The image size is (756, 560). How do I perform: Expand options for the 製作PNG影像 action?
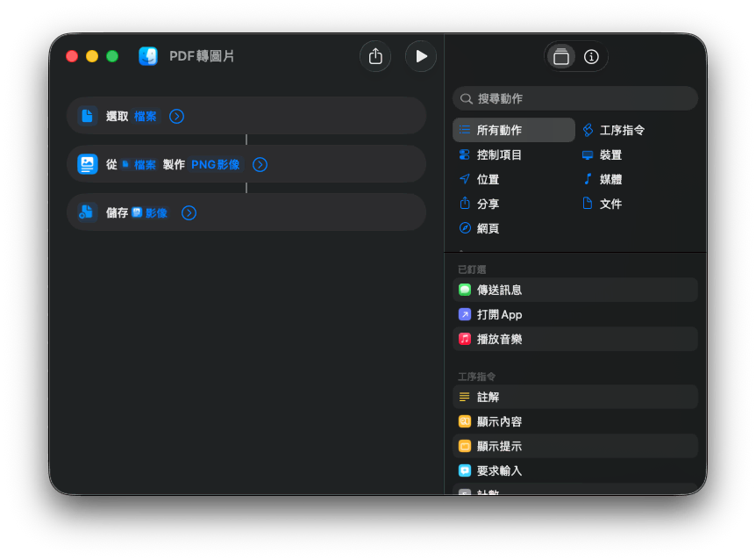pos(260,164)
